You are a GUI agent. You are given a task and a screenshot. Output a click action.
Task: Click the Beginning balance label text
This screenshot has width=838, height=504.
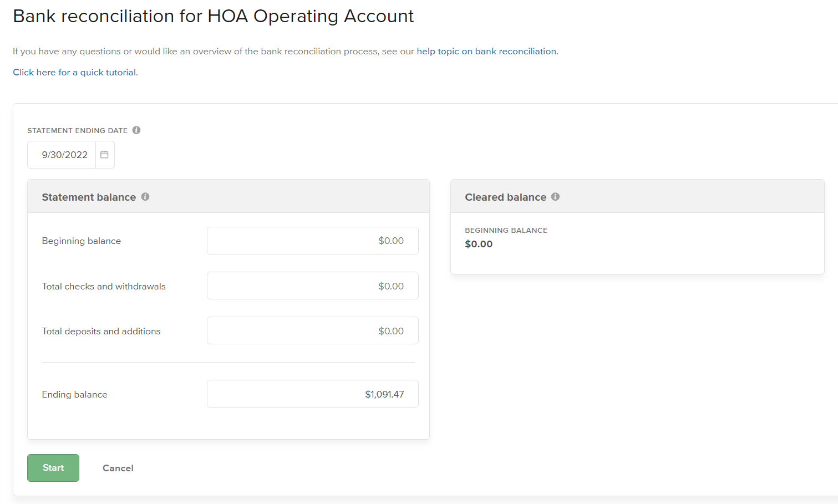click(82, 241)
